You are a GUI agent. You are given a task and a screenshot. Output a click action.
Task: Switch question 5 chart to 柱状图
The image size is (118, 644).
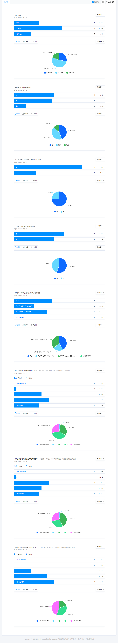(25, 325)
